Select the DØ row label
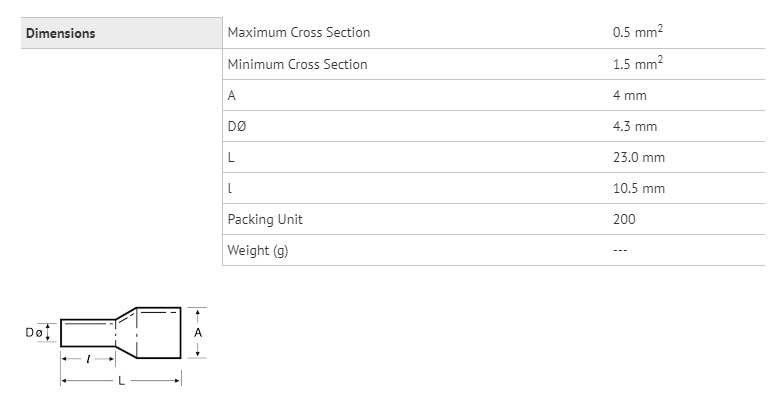 [x=237, y=126]
